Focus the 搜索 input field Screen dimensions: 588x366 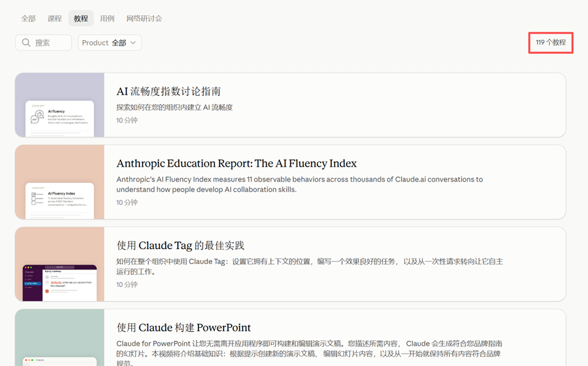(44, 42)
